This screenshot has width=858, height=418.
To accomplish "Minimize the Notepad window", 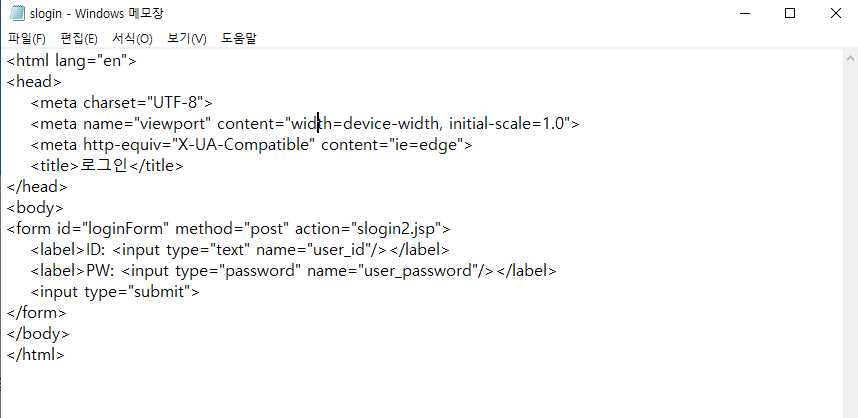I will 745,13.
